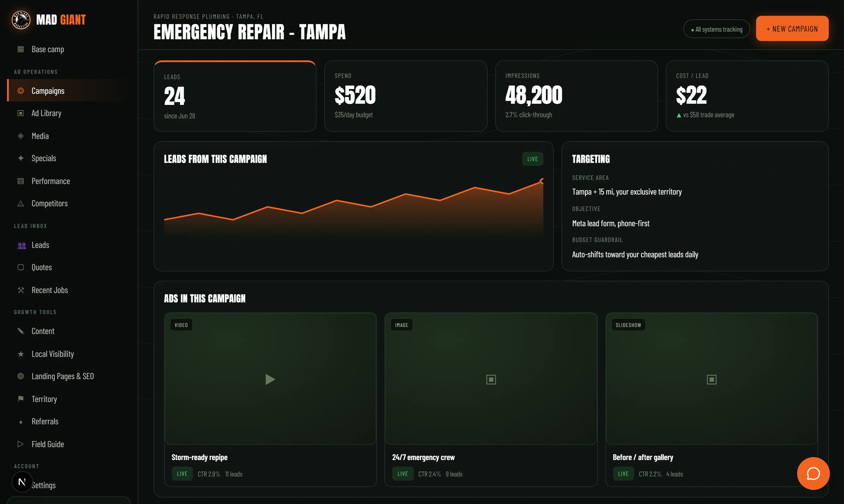Click the Content pencil icon

[21, 331]
